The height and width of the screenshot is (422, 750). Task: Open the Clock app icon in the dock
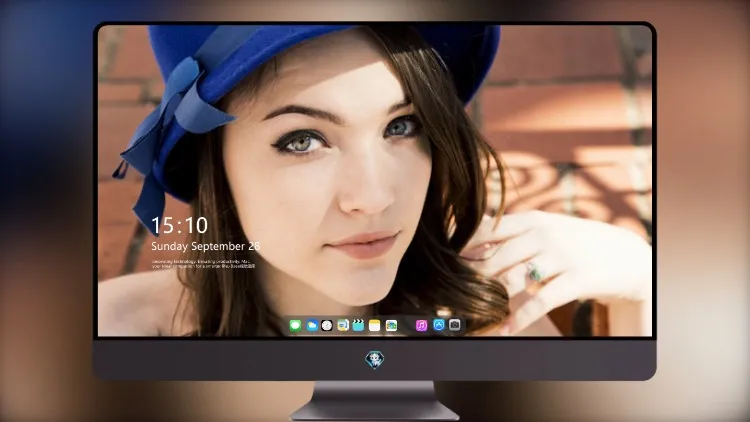coord(327,325)
